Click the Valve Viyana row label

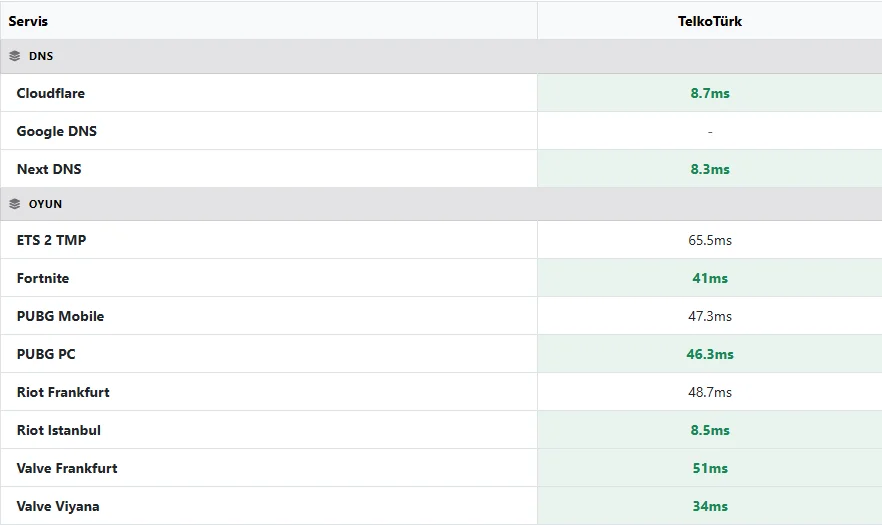click(58, 506)
